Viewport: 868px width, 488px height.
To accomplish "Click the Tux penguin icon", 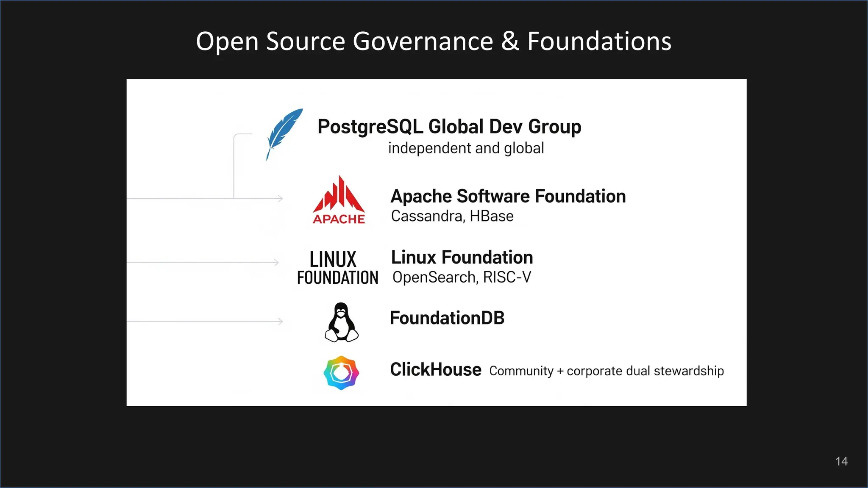I will (341, 323).
